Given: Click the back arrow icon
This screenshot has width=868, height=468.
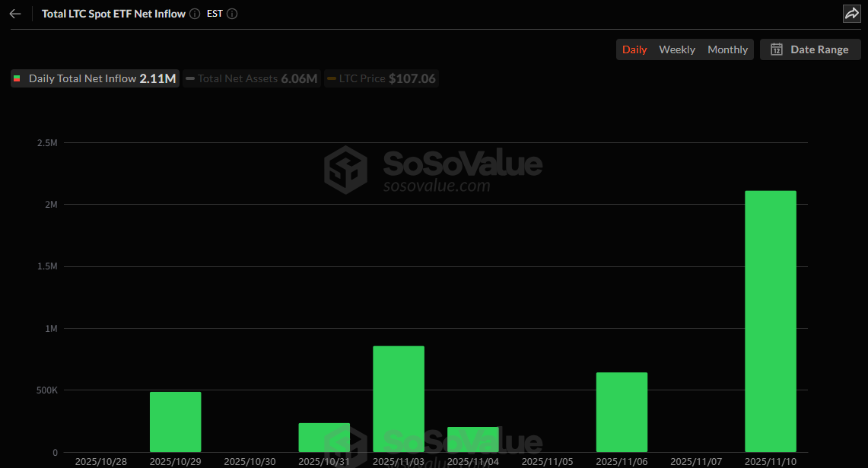Looking at the screenshot, I should click(15, 14).
